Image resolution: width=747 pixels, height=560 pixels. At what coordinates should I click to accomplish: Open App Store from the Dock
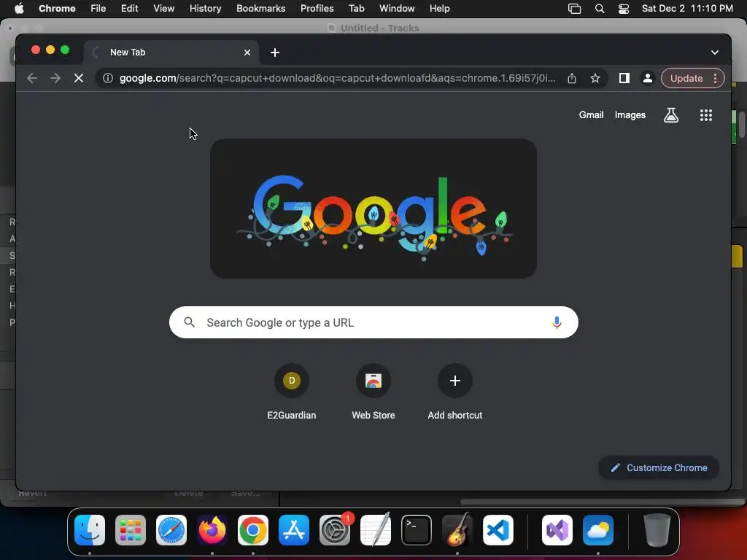tap(294, 530)
